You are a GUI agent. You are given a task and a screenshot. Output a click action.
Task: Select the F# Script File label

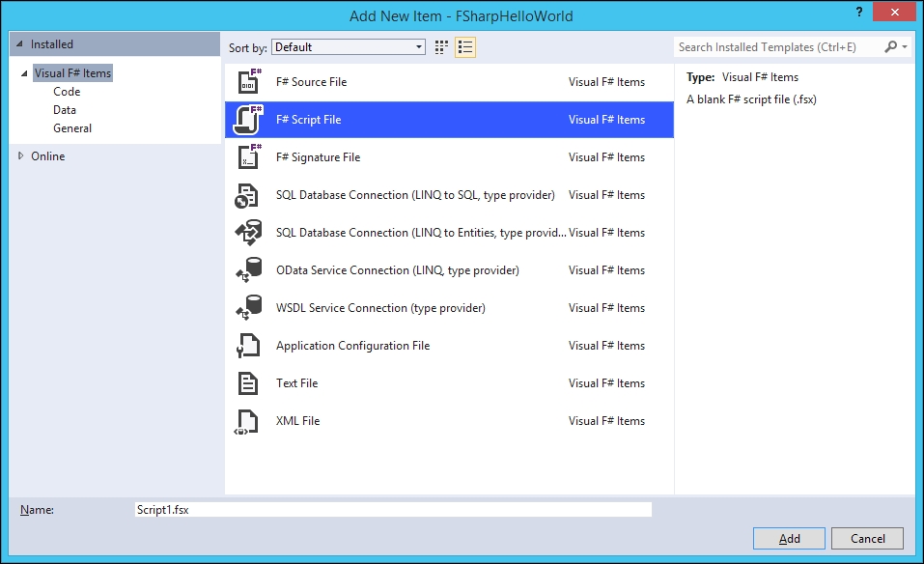click(x=308, y=120)
